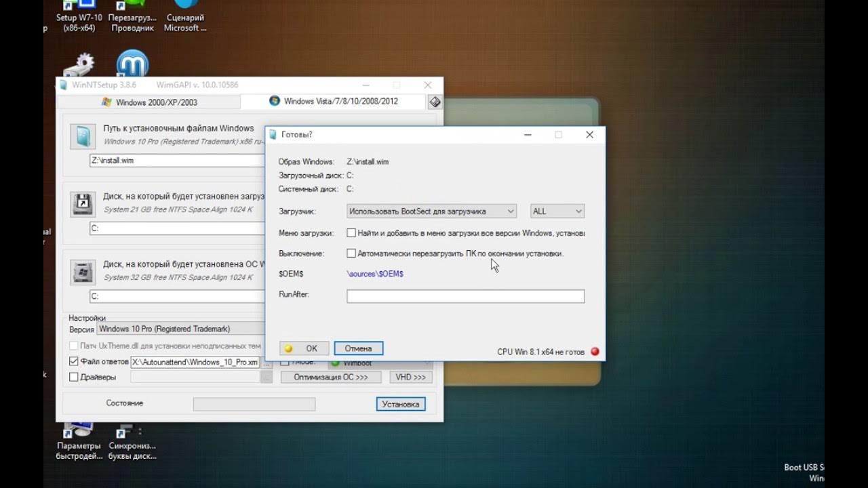Click the Готовы? dialog title icon
This screenshot has height=488, width=868.
click(x=273, y=135)
